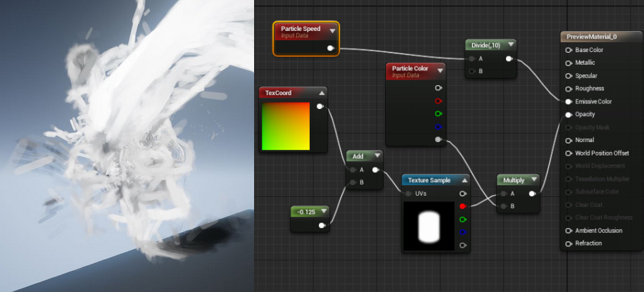Select the TexCoord node header
The height and width of the screenshot is (292, 644).
coord(293,93)
